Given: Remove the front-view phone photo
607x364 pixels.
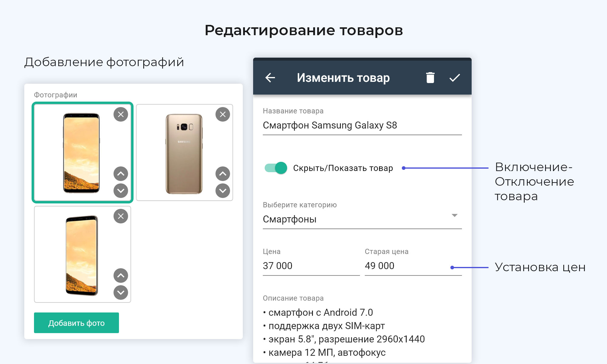Looking at the screenshot, I should click(x=121, y=114).
